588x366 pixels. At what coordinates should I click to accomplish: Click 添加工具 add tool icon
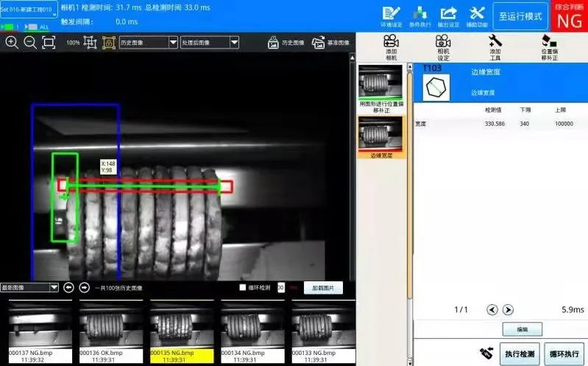pos(495,47)
